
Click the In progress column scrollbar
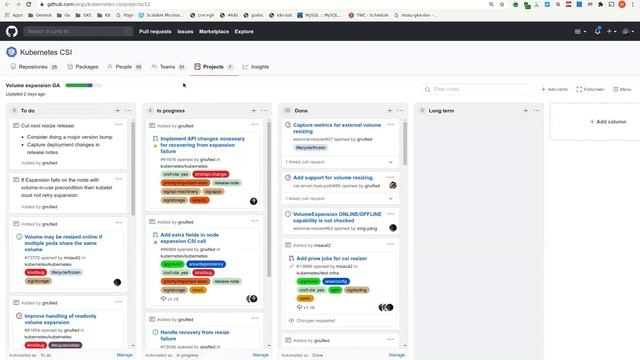269,199
